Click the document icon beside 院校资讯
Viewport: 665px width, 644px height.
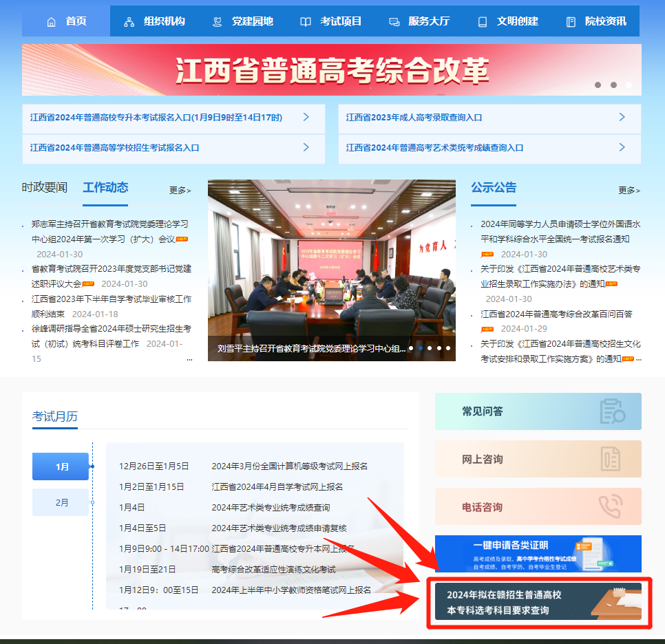point(571,22)
